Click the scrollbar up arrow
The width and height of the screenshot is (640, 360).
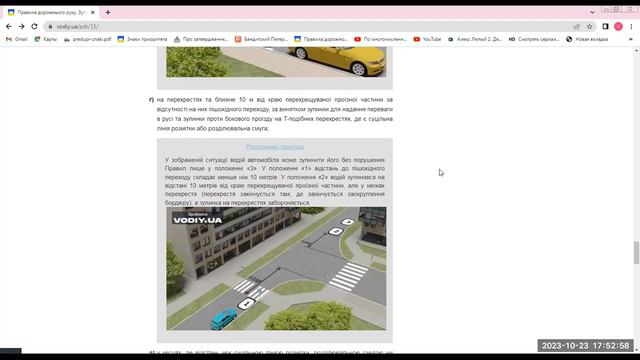tap(636, 51)
